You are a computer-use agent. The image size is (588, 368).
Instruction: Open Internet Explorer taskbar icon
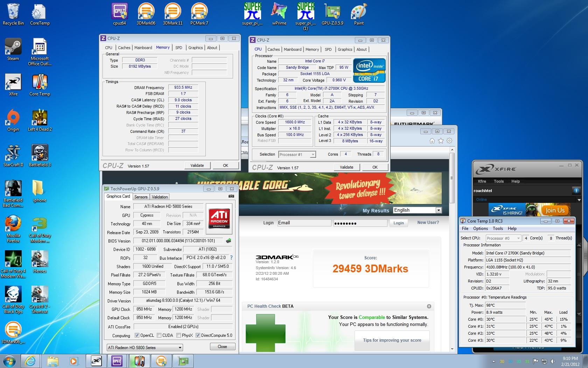point(31,361)
